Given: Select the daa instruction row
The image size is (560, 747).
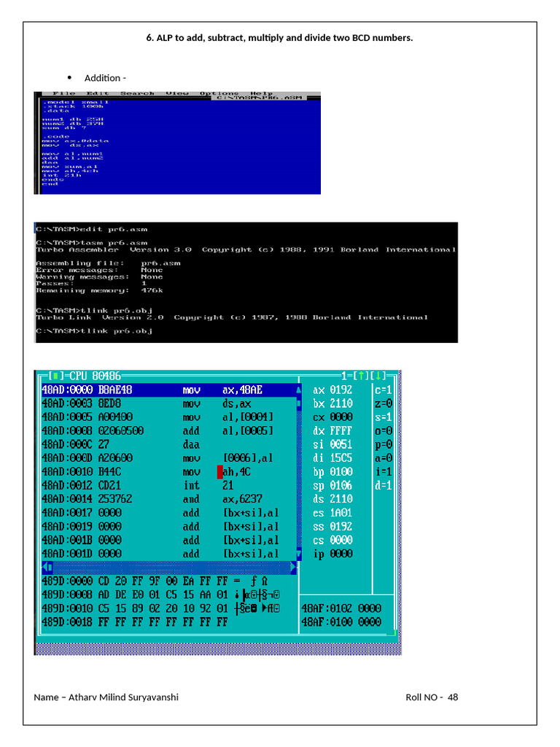Looking at the screenshot, I should pyautogui.click(x=169, y=445).
